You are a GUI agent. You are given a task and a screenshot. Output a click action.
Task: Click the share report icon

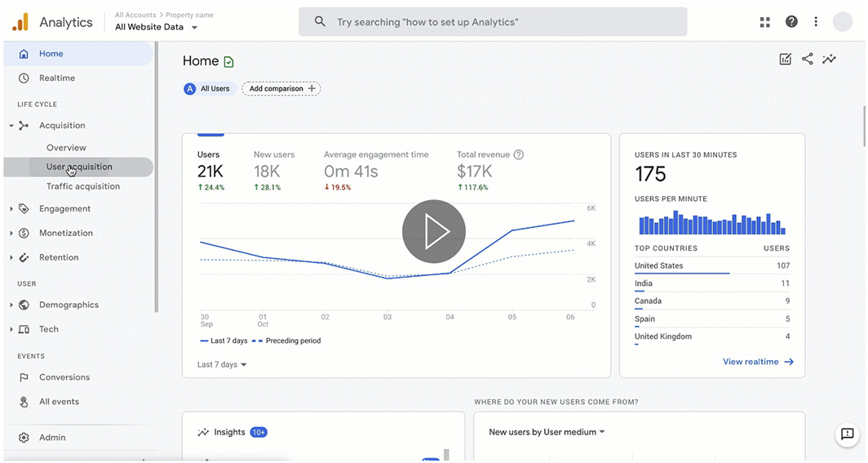807,59
